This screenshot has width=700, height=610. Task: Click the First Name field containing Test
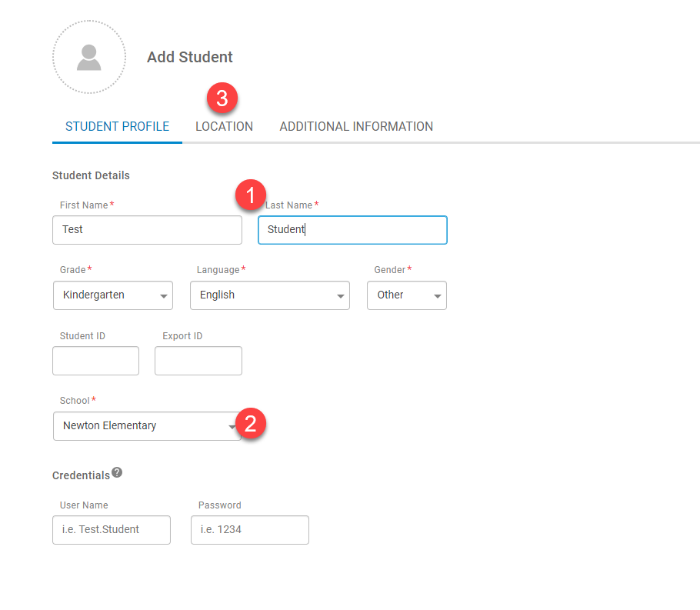click(148, 230)
